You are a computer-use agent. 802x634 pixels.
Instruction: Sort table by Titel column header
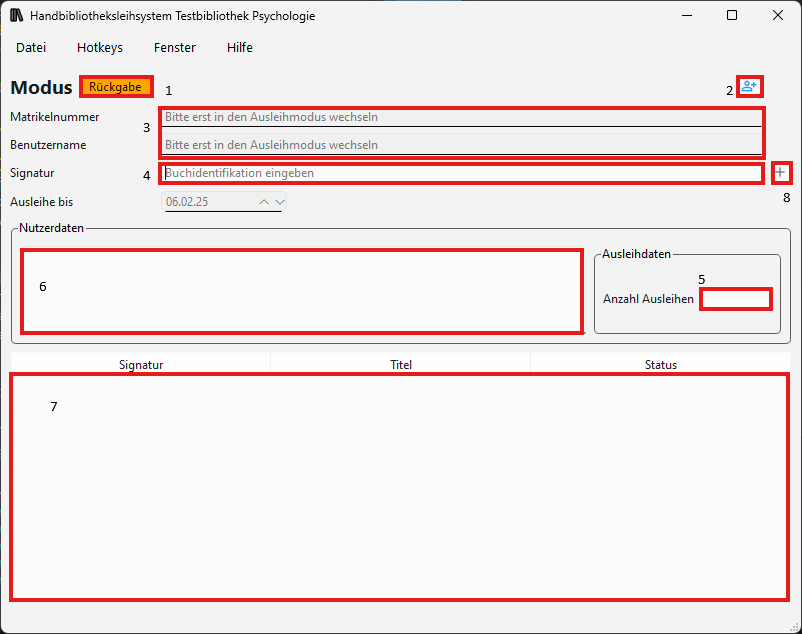(x=401, y=365)
